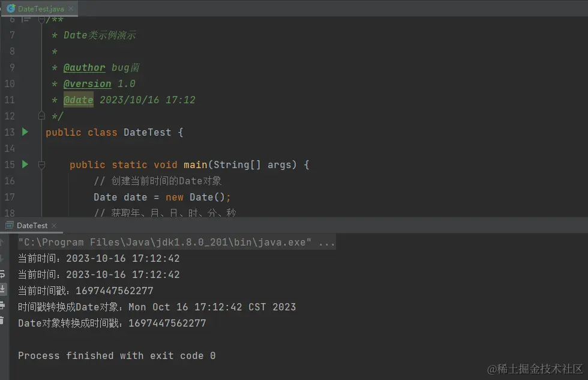
Task: Click 'bug菌' author name
Action: click(x=125, y=67)
